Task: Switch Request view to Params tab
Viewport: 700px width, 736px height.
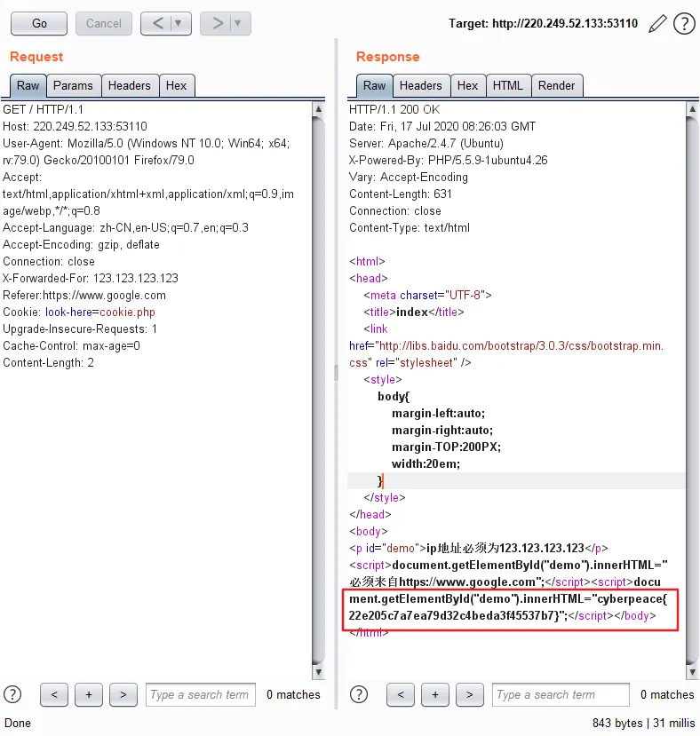Action: [x=74, y=86]
